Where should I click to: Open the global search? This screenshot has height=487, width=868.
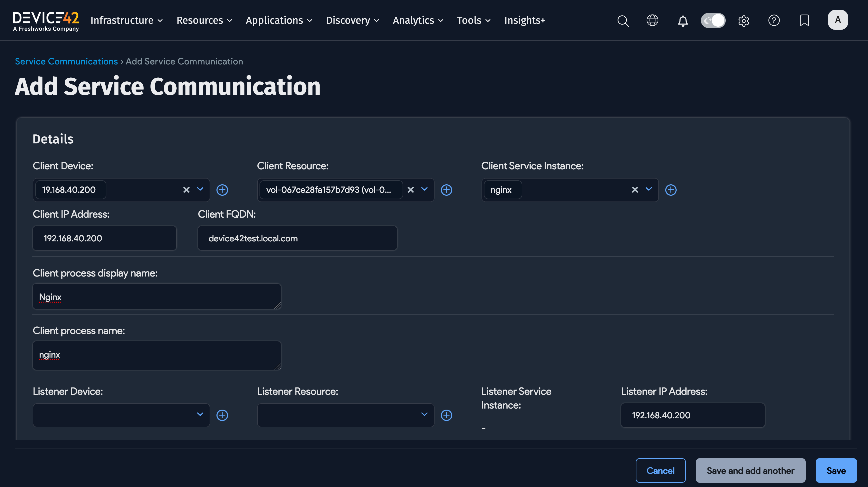pyautogui.click(x=623, y=21)
